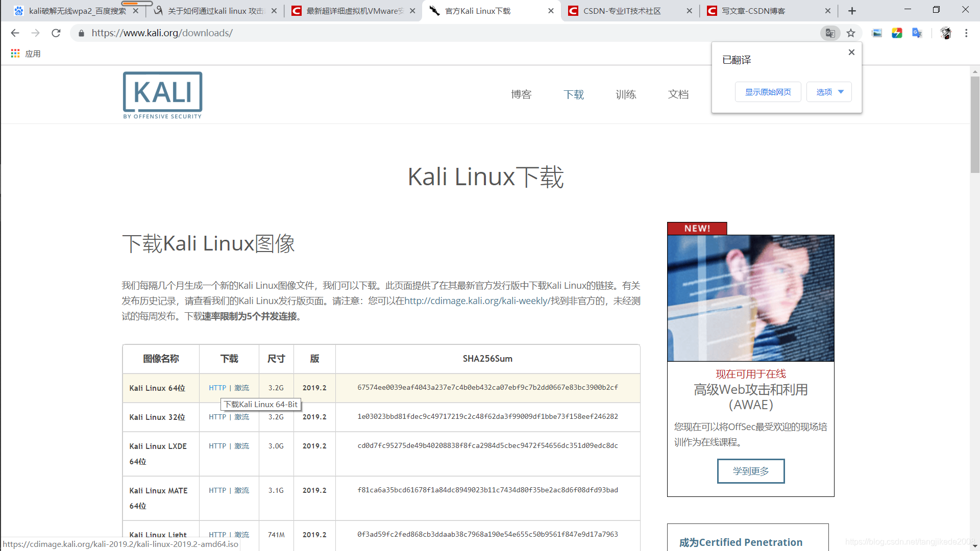Go back using the browser back arrow

15,33
